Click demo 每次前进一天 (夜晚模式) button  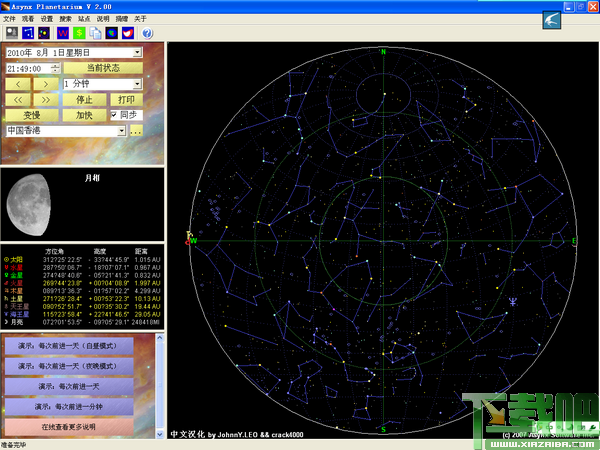pyautogui.click(x=69, y=366)
